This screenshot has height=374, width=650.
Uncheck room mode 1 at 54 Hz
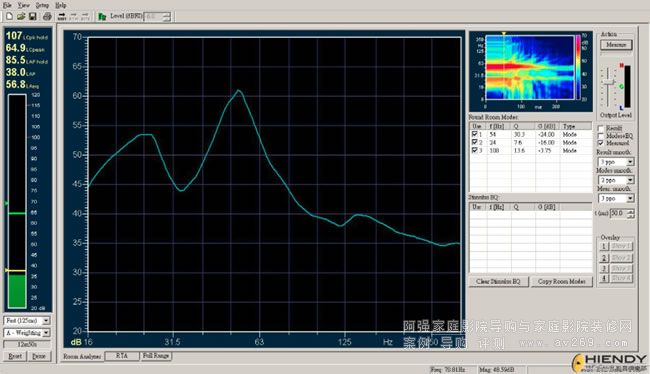point(475,134)
